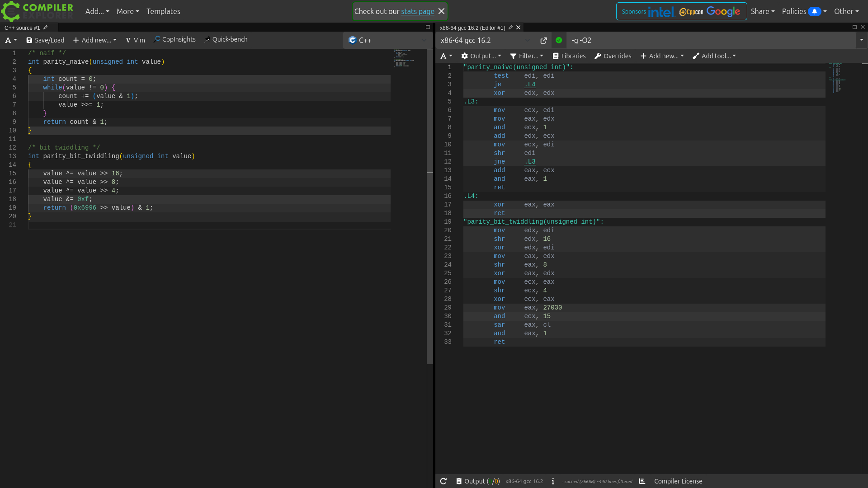
Task: Open the Policies dropdown
Action: [804, 11]
